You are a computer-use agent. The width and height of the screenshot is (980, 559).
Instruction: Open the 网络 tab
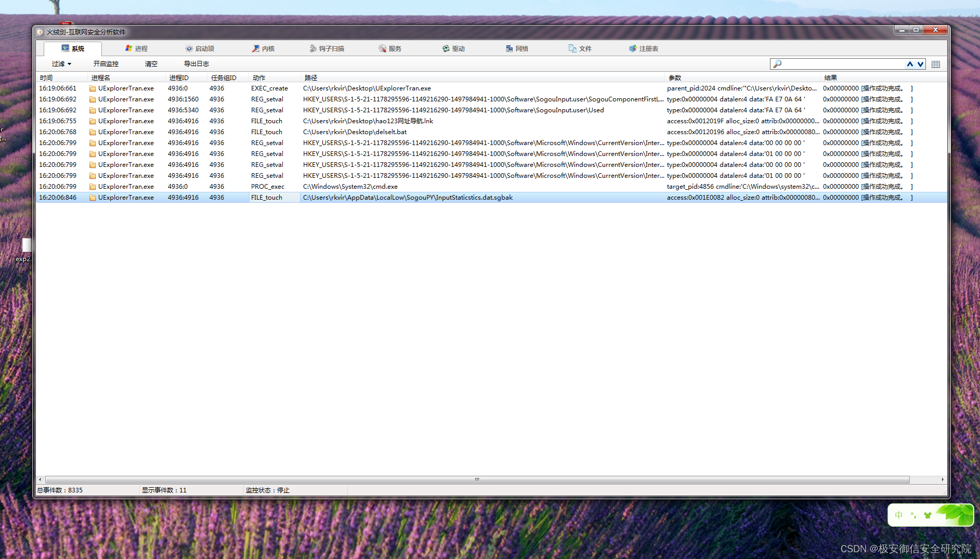click(517, 48)
